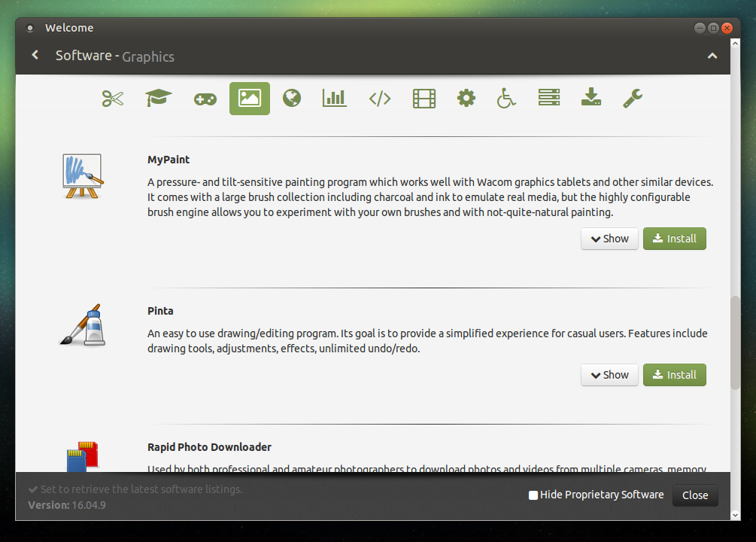Open the Programming category code icon
The height and width of the screenshot is (542, 756).
380,98
